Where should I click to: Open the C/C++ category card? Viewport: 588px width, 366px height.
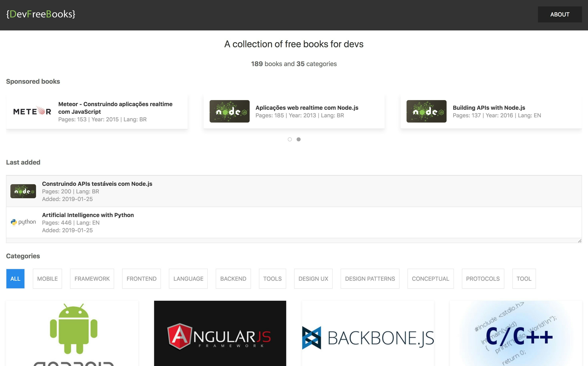[x=515, y=333]
